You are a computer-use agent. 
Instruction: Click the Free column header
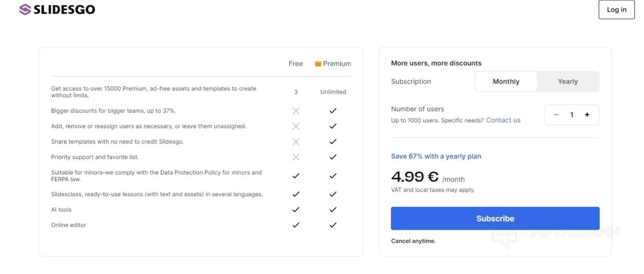click(x=296, y=64)
